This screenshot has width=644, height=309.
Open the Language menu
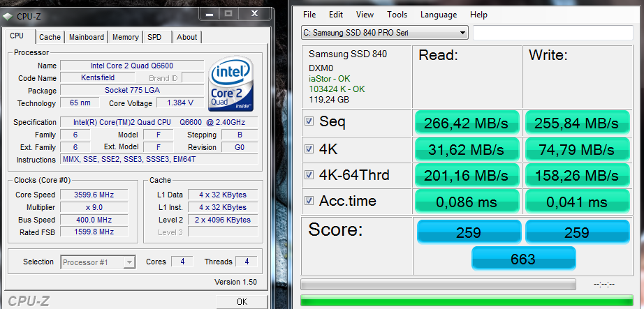(x=439, y=15)
